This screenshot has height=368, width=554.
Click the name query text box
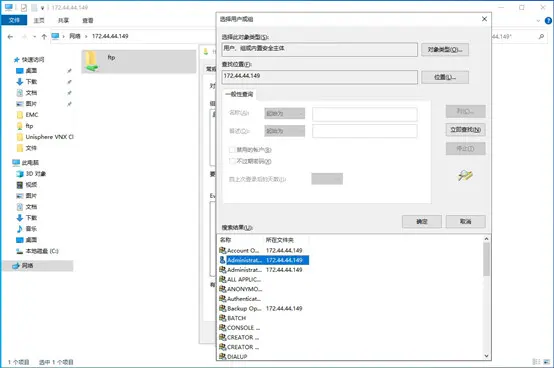pyautogui.click(x=365, y=114)
